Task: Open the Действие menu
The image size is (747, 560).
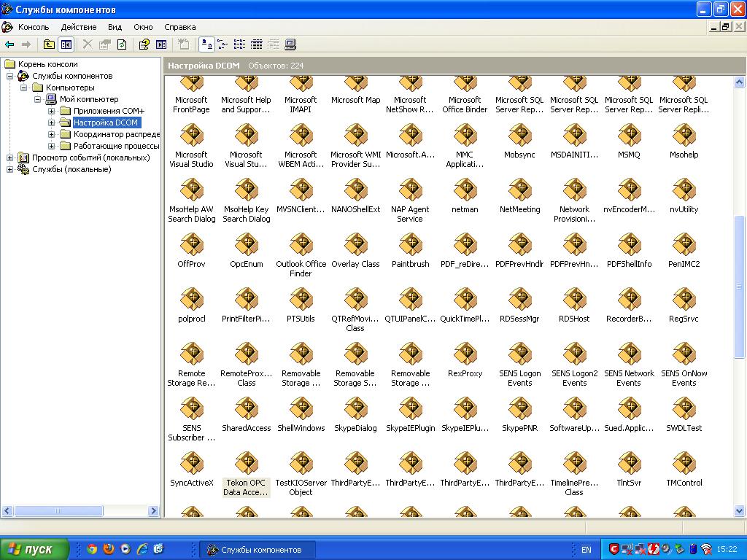Action: (78, 27)
